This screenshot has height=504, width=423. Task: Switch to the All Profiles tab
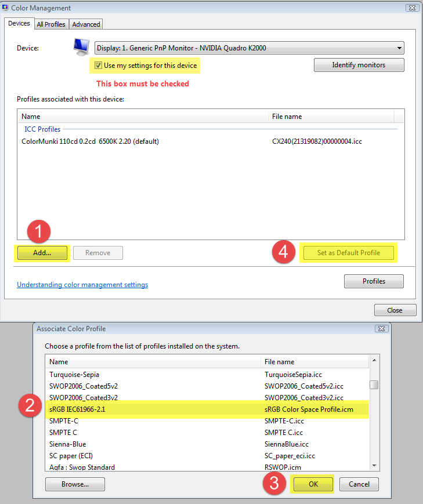tap(51, 24)
